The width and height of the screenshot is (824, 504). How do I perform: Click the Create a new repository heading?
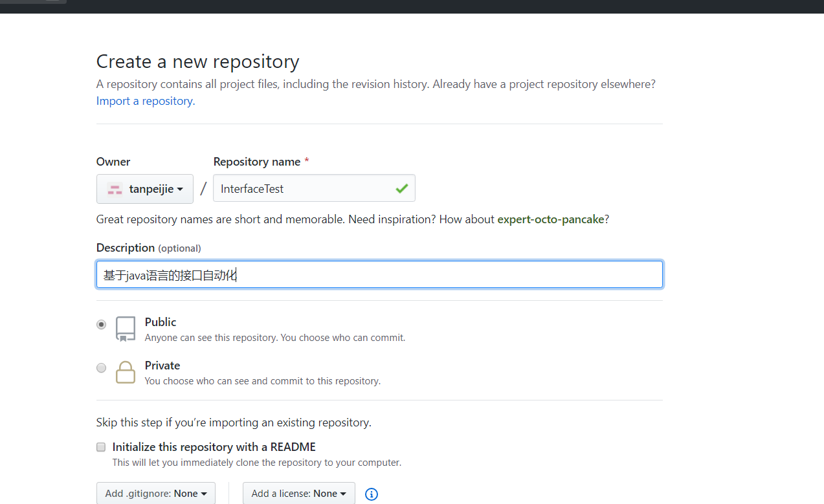(197, 61)
